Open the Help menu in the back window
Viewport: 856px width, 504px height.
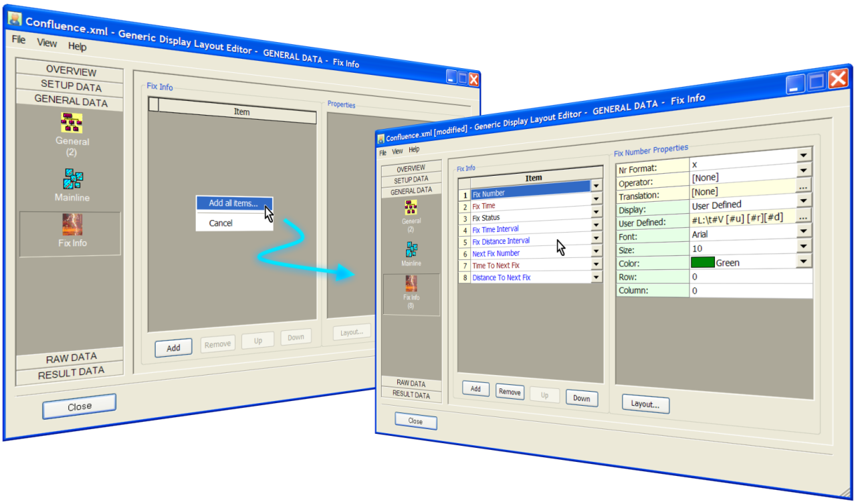(77, 47)
